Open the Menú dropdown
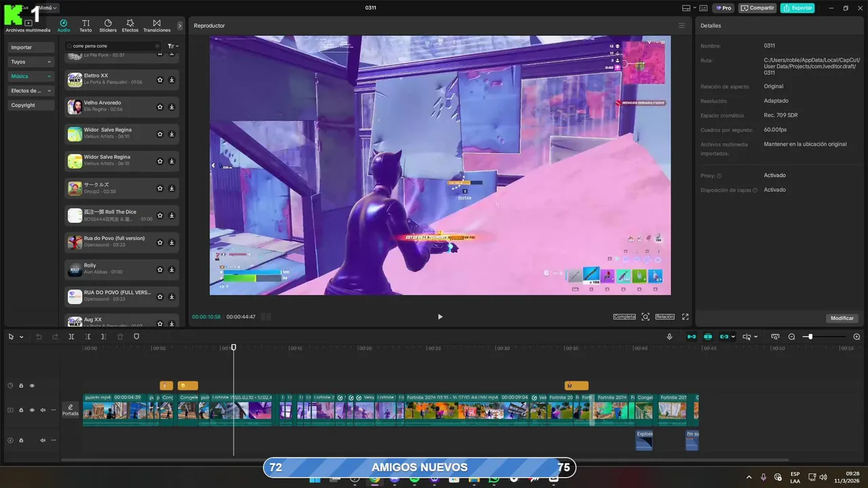This screenshot has width=868, height=488. [x=49, y=7]
